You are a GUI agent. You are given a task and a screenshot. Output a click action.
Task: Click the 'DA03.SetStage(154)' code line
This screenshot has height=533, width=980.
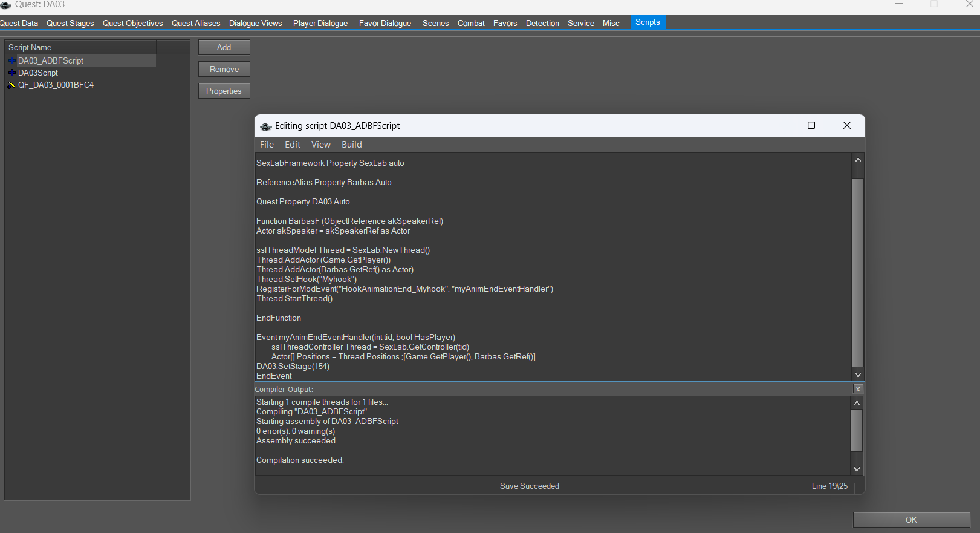click(x=293, y=366)
